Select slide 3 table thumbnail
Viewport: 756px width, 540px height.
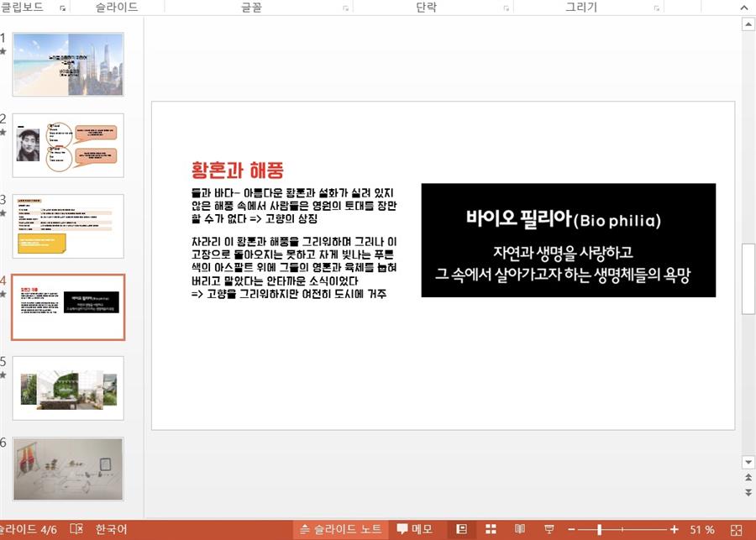pos(68,226)
